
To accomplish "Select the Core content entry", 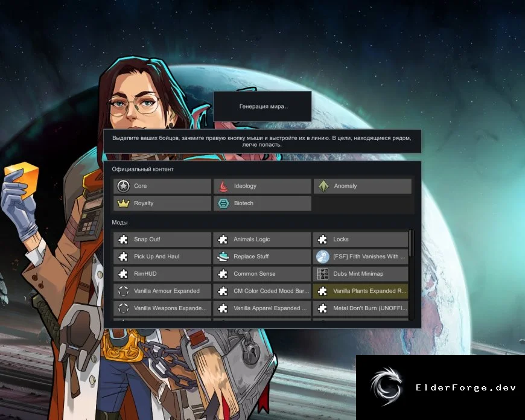I will click(162, 186).
